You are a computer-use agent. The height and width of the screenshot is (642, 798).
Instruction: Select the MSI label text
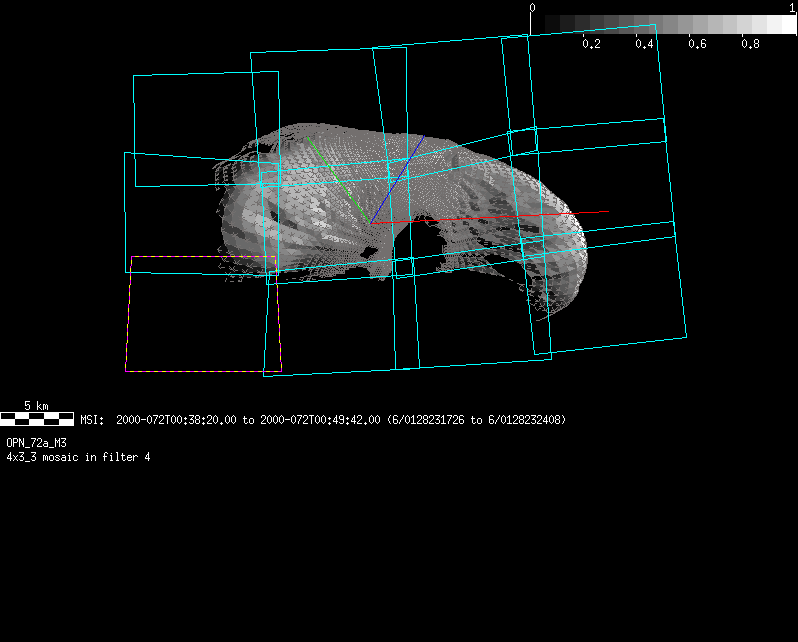(92, 420)
